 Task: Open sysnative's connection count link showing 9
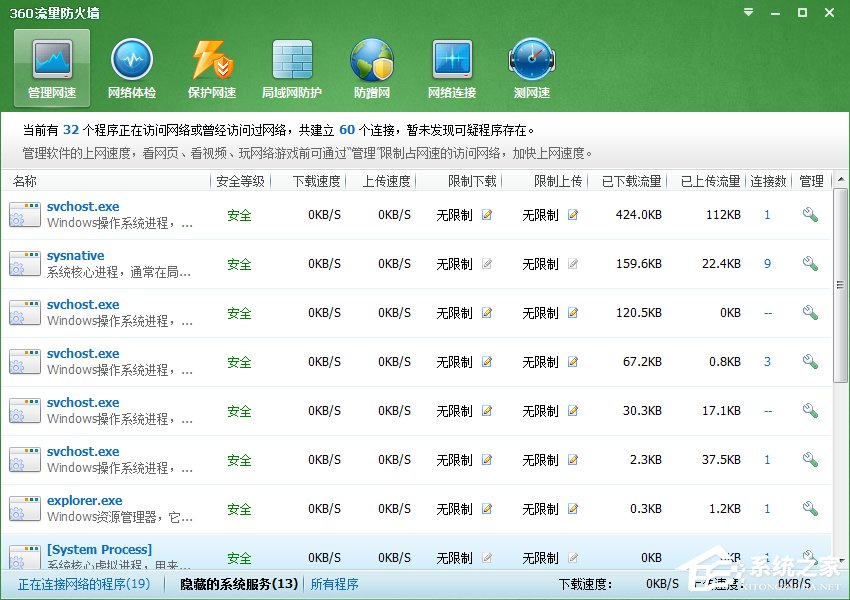(767, 264)
